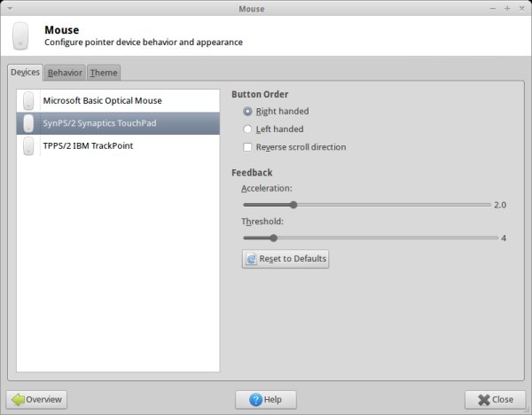Click the Threshold slider handle
Screen dimensions: 532x415
click(273, 238)
